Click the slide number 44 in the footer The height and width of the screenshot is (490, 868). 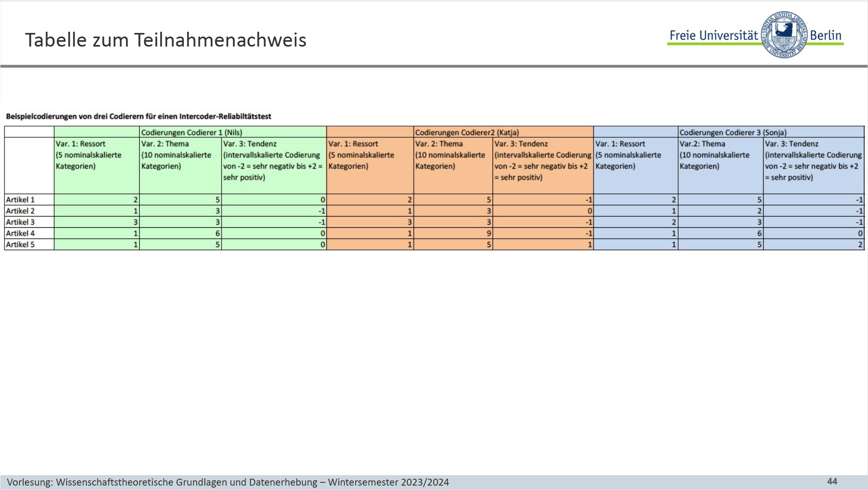[832, 481]
